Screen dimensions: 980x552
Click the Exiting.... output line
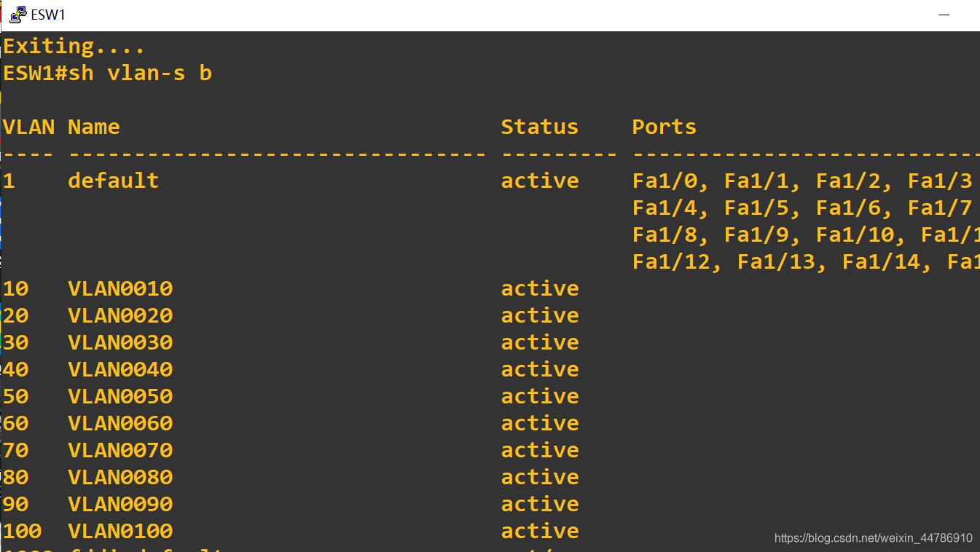(74, 47)
